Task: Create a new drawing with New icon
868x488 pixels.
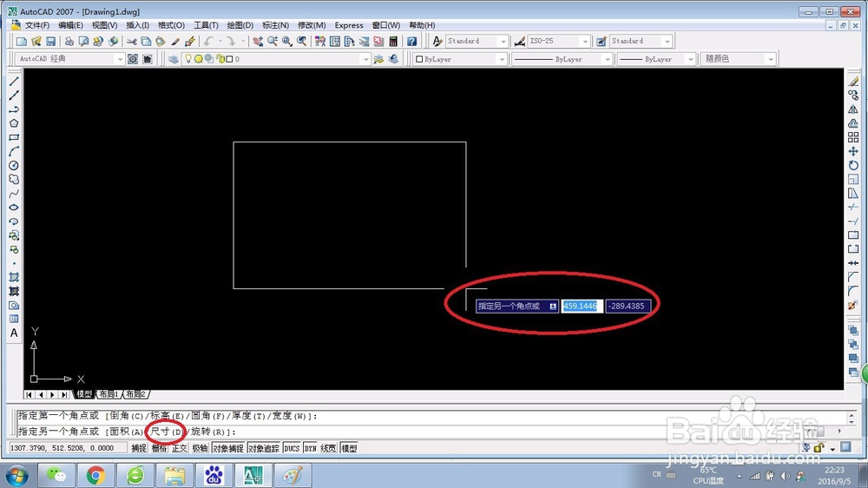Action: [x=22, y=41]
